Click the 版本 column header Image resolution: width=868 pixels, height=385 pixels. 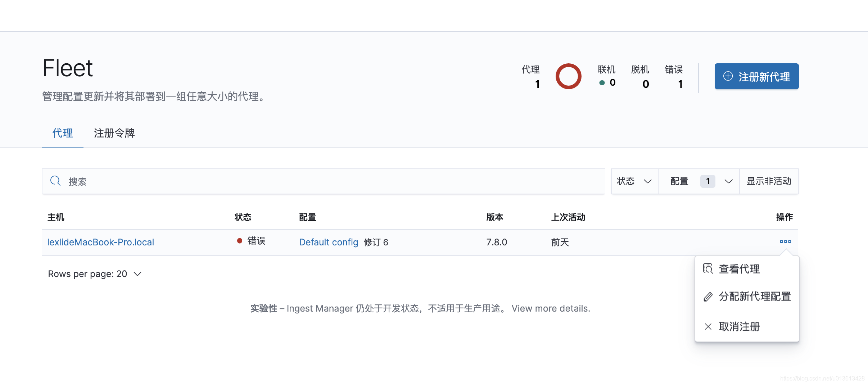tap(495, 217)
